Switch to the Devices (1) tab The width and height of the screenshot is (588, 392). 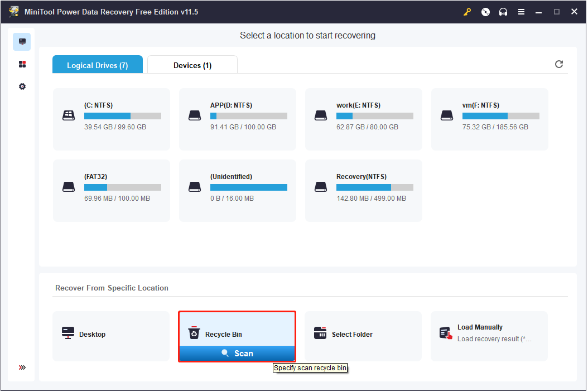(x=192, y=65)
